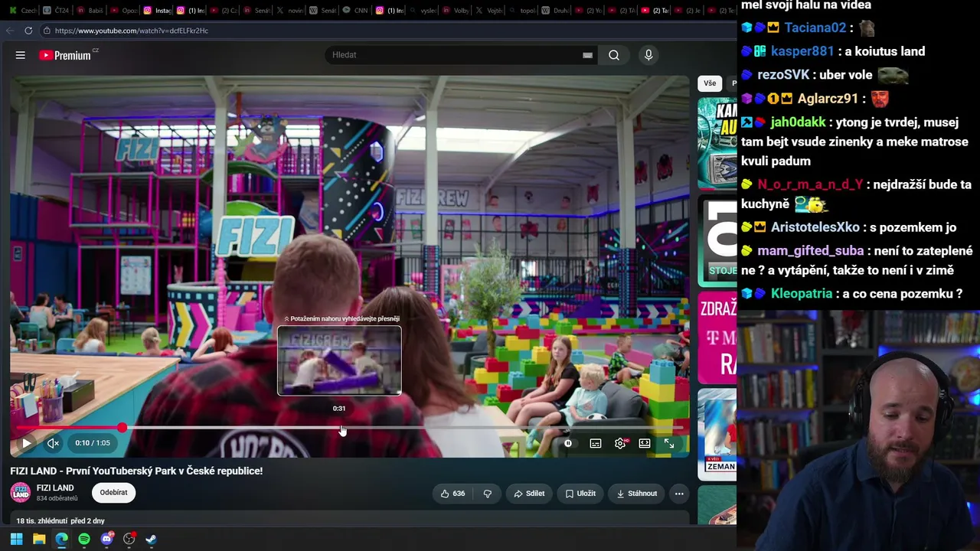Start voice search with the microphone
Screen dimensions: 980x551
pyautogui.click(x=648, y=55)
